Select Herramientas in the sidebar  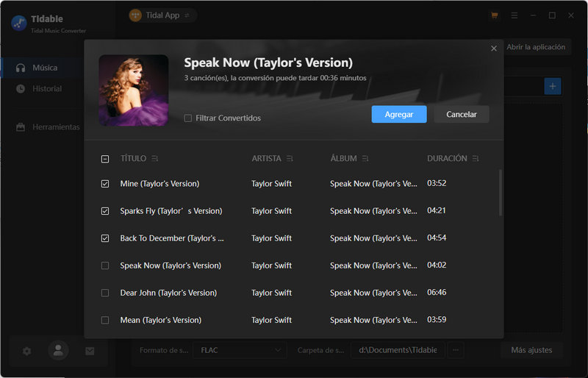pyautogui.click(x=56, y=127)
